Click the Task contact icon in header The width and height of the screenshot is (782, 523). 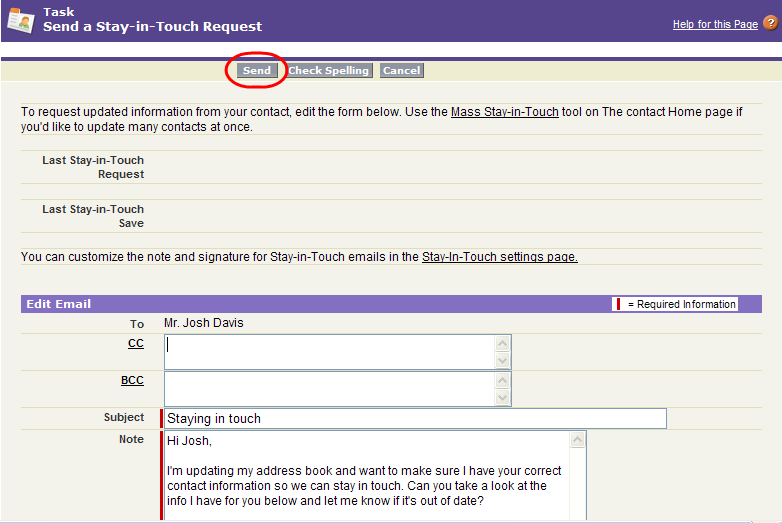pyautogui.click(x=20, y=20)
